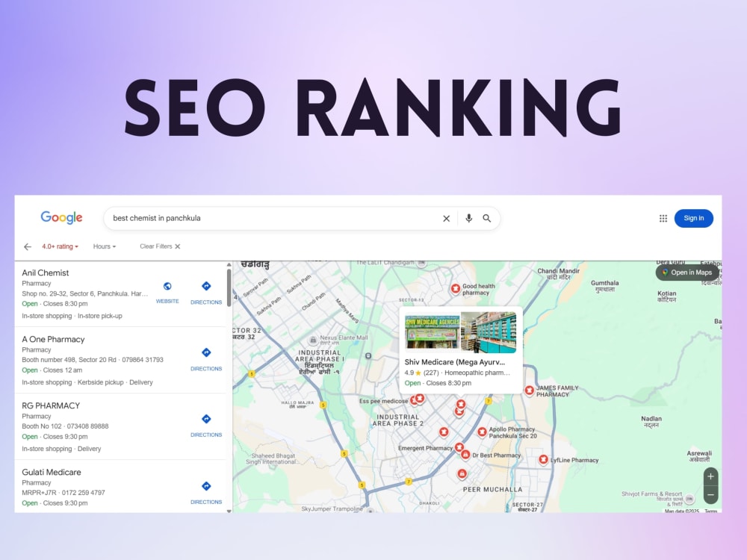The image size is (747, 560).
Task: Click 'PEER MUCHALLA' map label
Action: (492, 490)
